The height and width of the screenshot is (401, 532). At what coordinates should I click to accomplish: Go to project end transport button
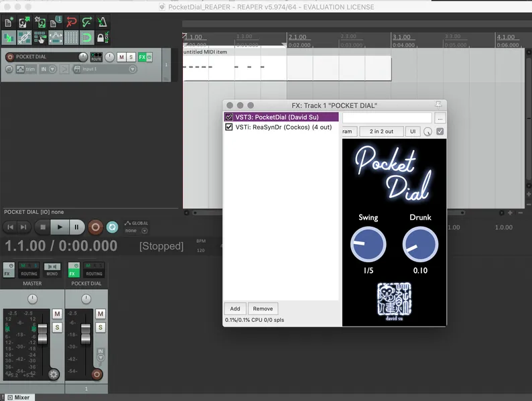coord(23,227)
